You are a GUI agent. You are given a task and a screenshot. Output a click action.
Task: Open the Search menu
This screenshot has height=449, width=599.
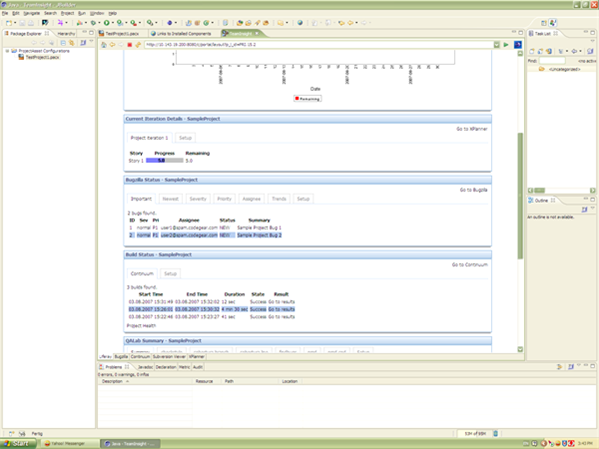pyautogui.click(x=50, y=13)
